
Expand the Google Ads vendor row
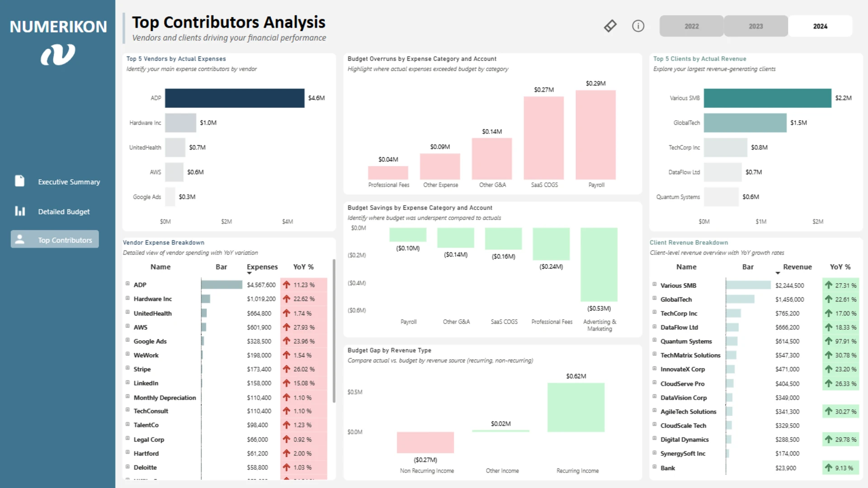[x=127, y=340]
